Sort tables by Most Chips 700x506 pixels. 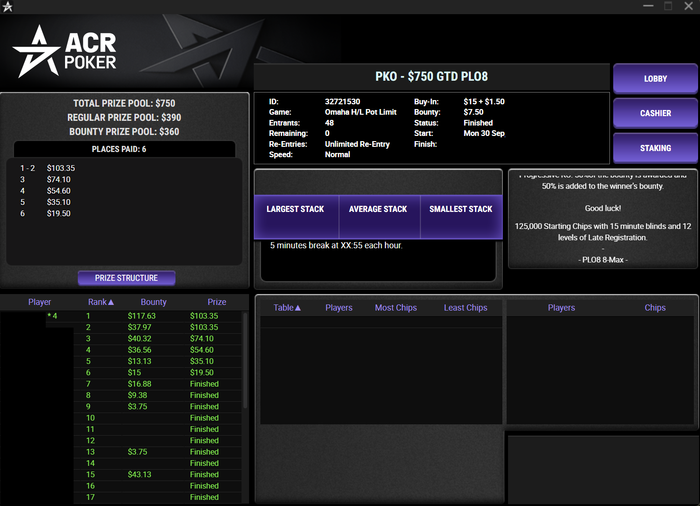396,308
